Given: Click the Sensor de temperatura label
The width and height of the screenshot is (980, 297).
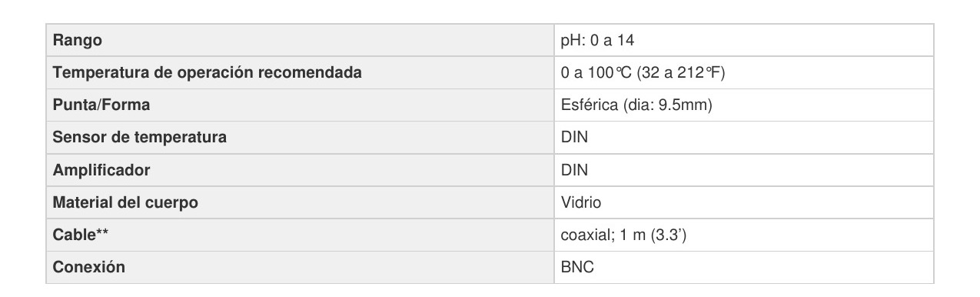Looking at the screenshot, I should (139, 138).
